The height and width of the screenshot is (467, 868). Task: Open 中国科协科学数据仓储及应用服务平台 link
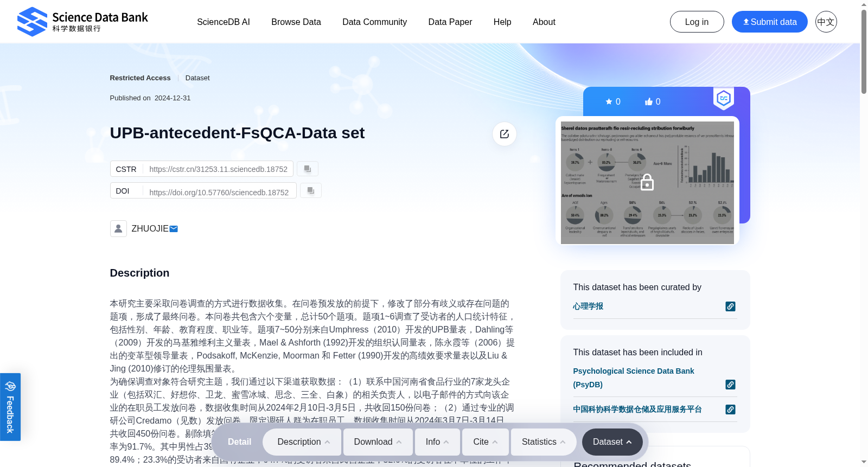[x=637, y=410]
